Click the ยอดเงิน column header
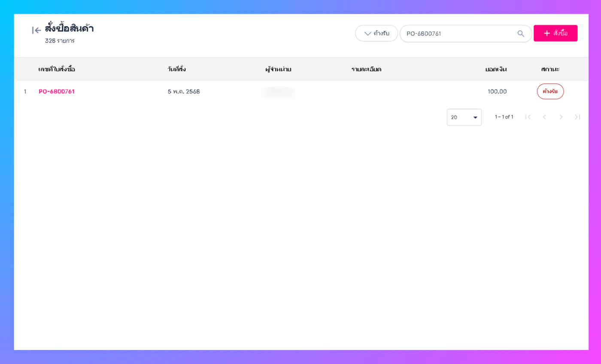Image resolution: width=601 pixels, height=364 pixels. click(496, 69)
